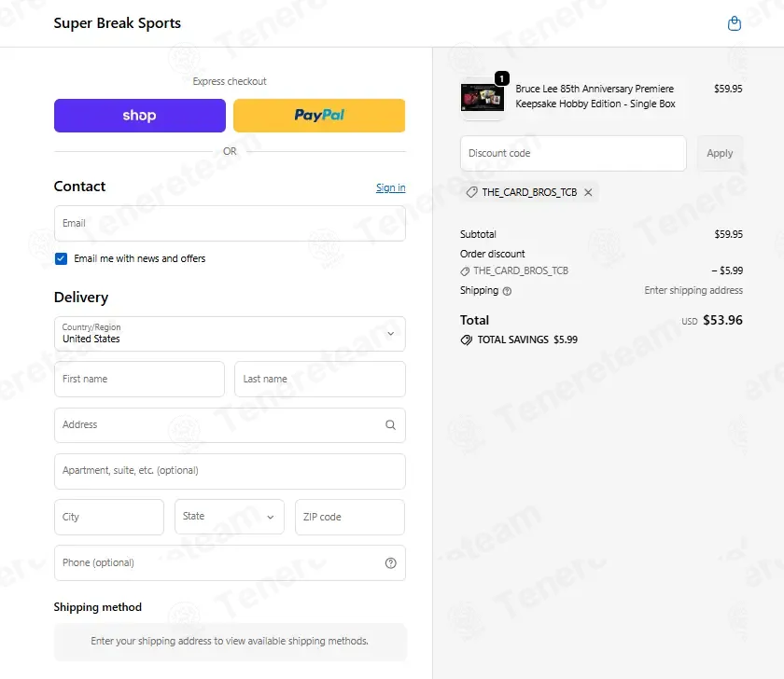Click the product price $59.95 beside item
Screen dimensions: 784x679
click(728, 89)
